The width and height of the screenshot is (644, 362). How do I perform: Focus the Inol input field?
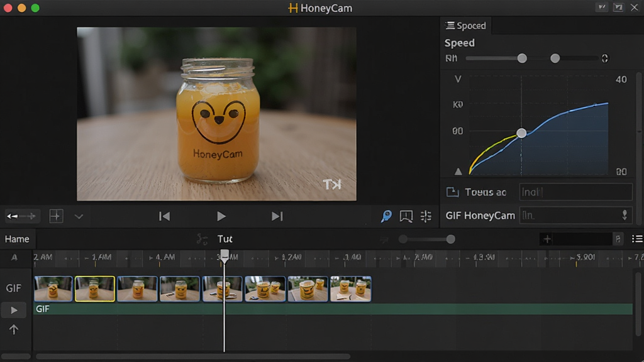click(576, 192)
